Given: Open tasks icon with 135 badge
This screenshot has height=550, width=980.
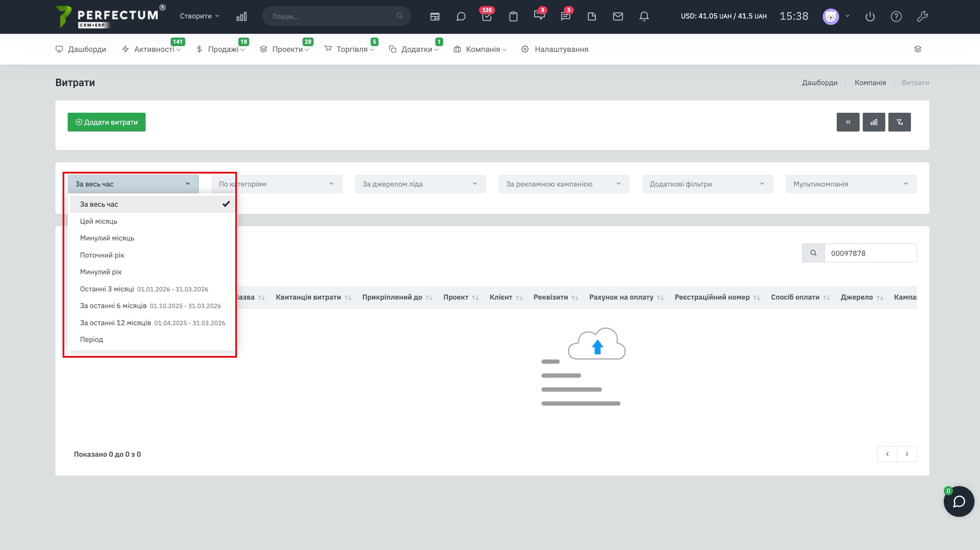Looking at the screenshot, I should 487,16.
